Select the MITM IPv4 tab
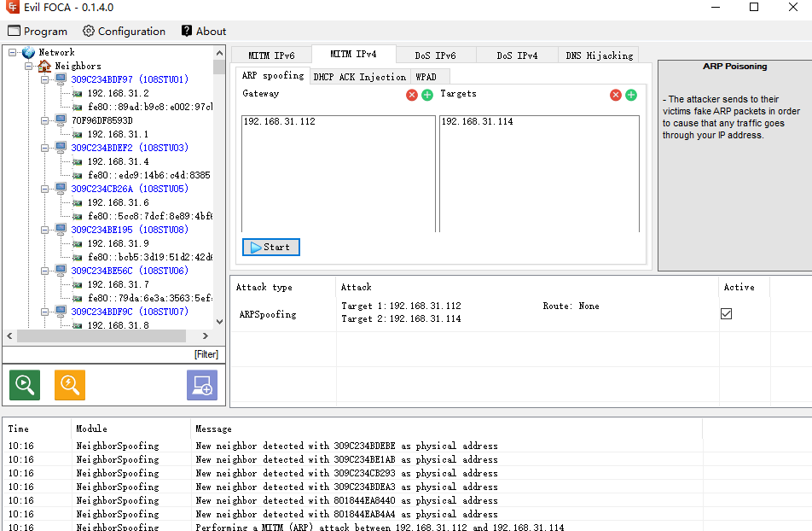Screen dimensions: 812x531 [x=353, y=54]
